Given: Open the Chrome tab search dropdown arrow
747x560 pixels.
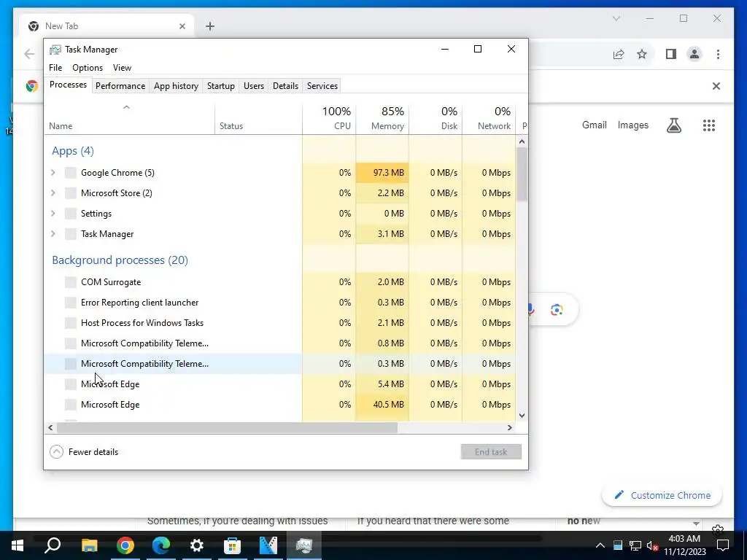Looking at the screenshot, I should (x=616, y=18).
